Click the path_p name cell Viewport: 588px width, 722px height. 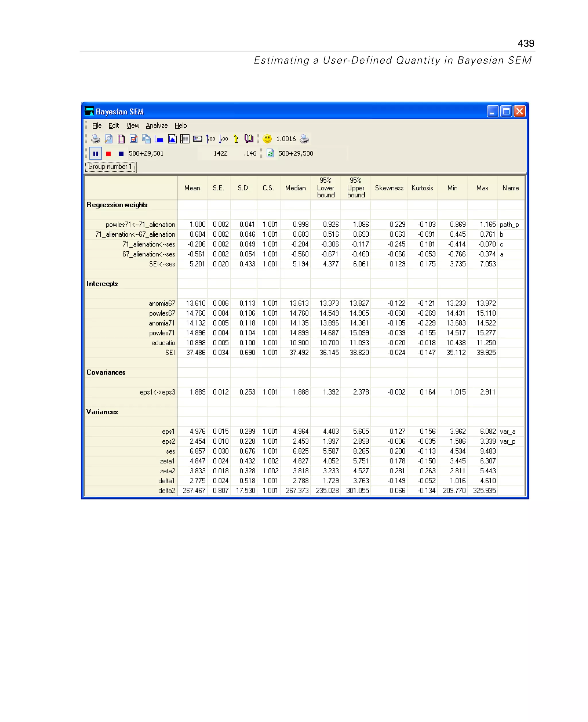(x=511, y=225)
